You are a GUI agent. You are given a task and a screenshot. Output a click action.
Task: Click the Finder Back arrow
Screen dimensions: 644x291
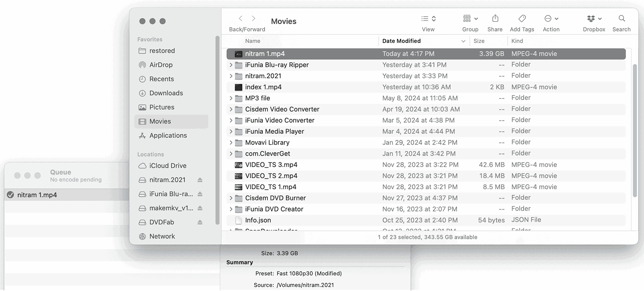tap(241, 19)
